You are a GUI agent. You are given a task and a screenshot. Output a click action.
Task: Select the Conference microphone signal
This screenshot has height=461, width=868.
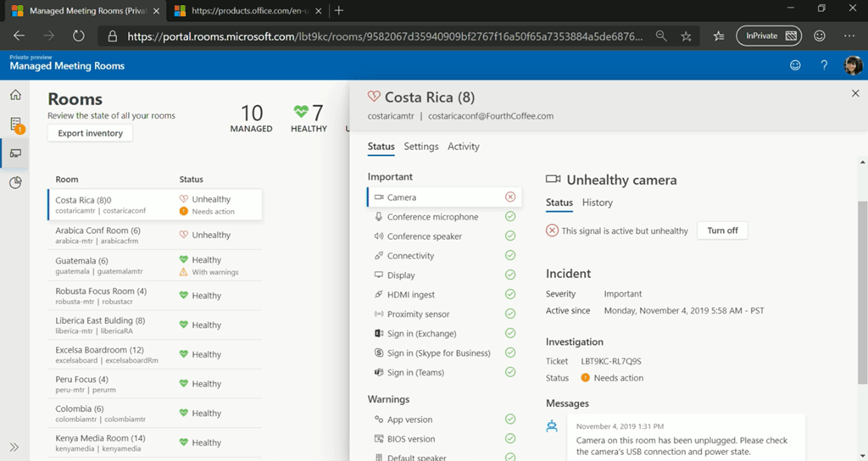432,217
